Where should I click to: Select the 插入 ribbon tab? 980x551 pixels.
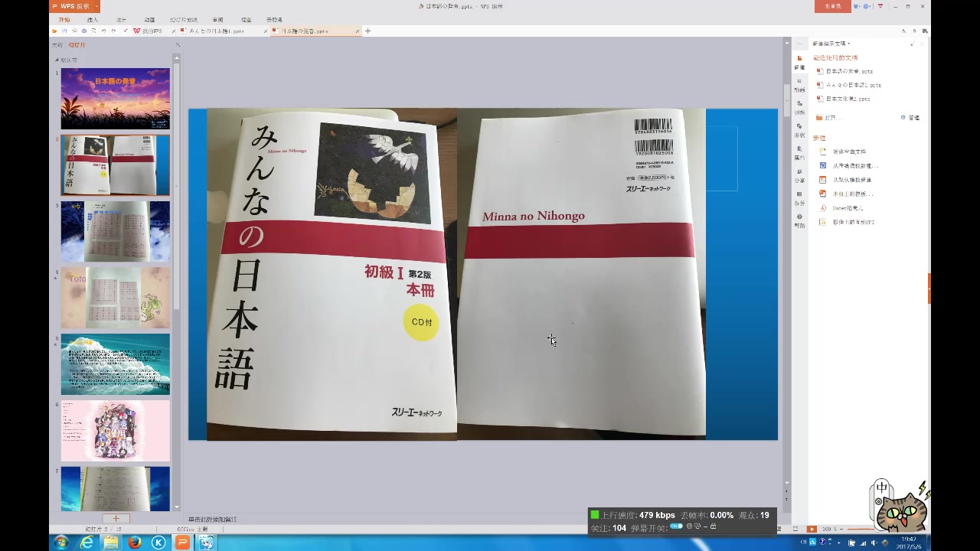pos(93,20)
